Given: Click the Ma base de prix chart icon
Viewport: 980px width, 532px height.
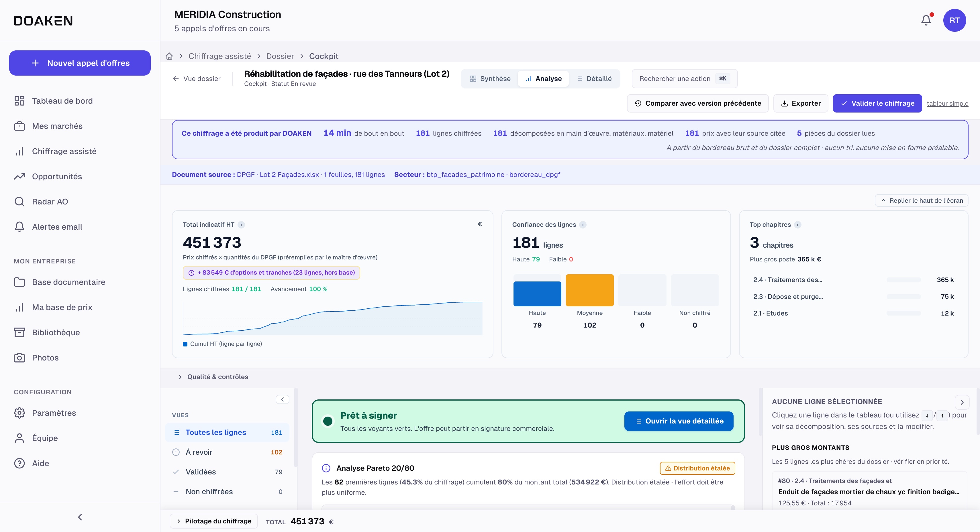Looking at the screenshot, I should tap(19, 307).
